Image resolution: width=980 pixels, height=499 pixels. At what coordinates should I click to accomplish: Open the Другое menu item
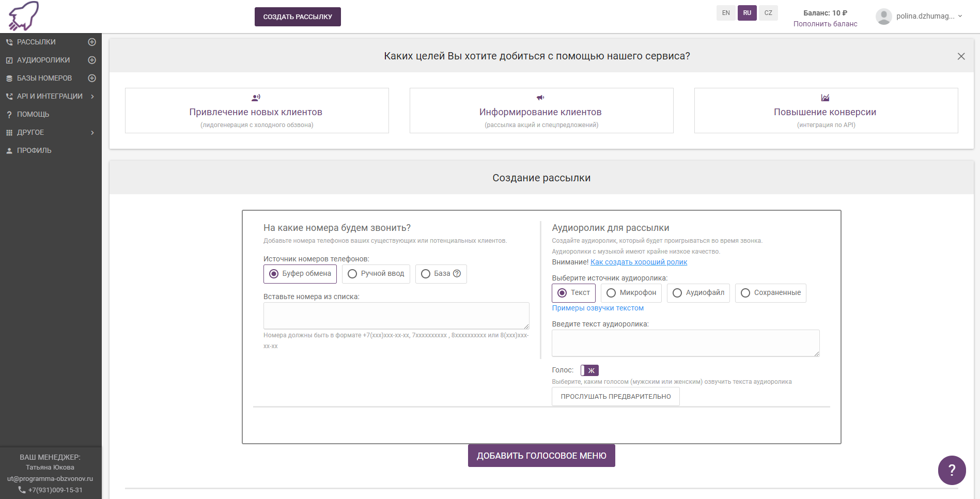tap(30, 132)
